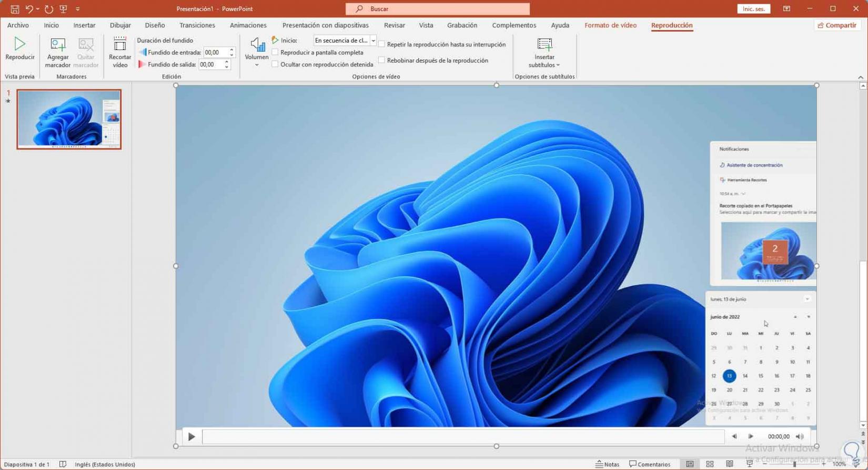Open the Archivo menu
This screenshot has width=868, height=470.
tap(18, 25)
